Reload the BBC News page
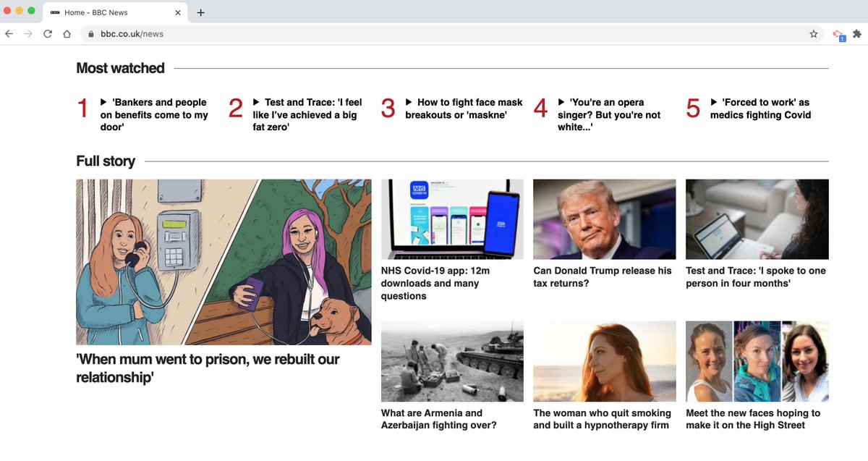 (48, 33)
